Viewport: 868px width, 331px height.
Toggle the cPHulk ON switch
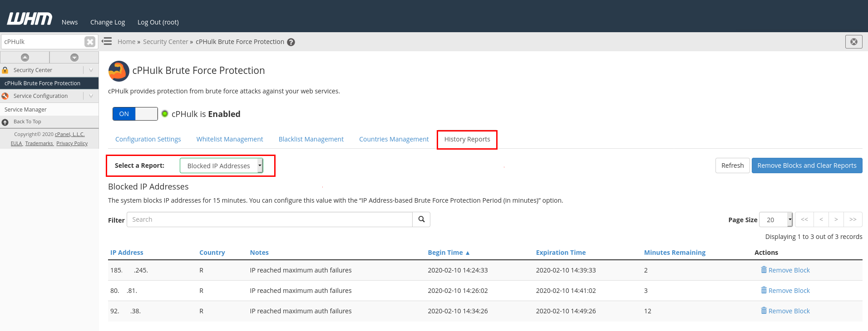click(x=135, y=114)
